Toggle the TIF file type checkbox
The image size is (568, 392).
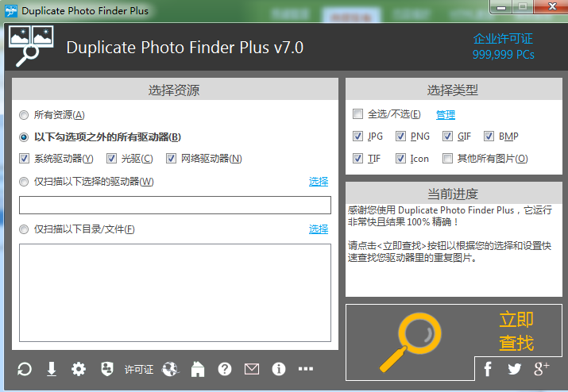(358, 159)
